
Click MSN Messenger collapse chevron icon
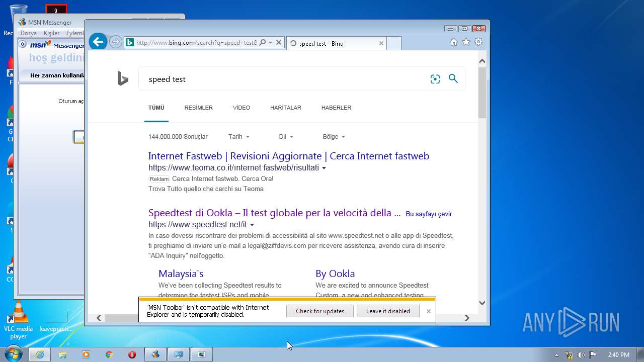pyautogui.click(x=23, y=44)
